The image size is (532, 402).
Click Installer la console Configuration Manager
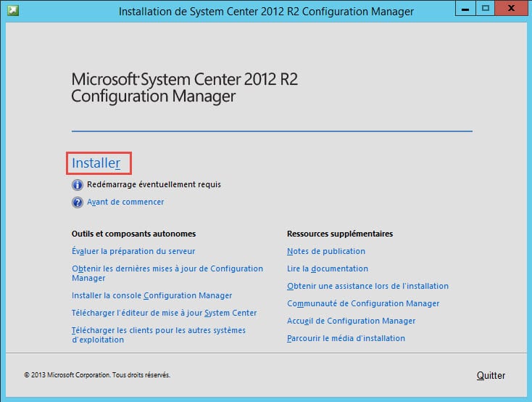(151, 295)
